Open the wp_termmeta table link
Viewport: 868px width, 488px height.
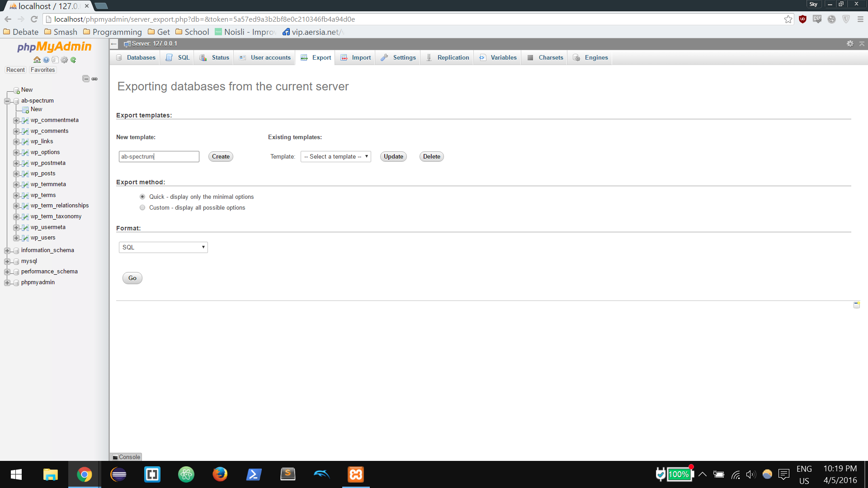pos(48,184)
